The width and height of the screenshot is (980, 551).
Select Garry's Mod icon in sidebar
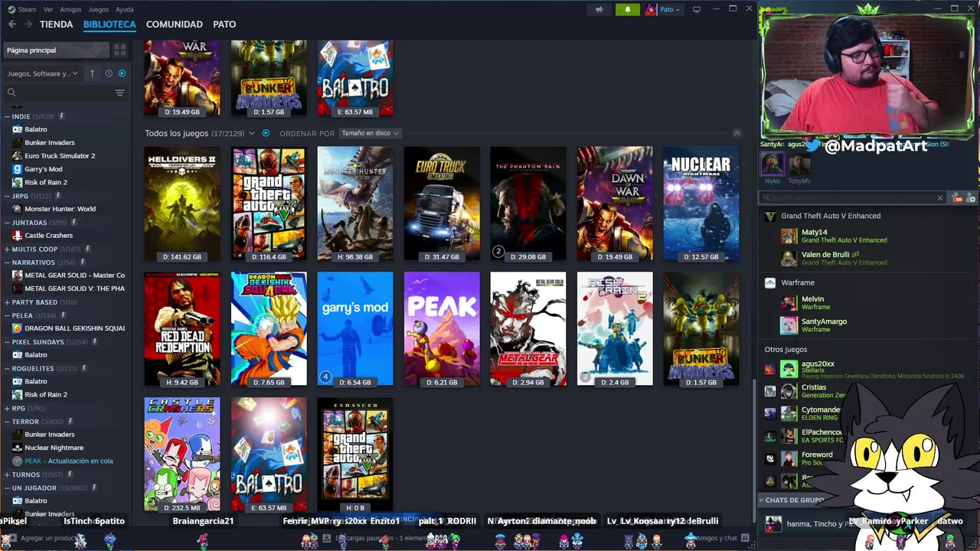pyautogui.click(x=18, y=169)
